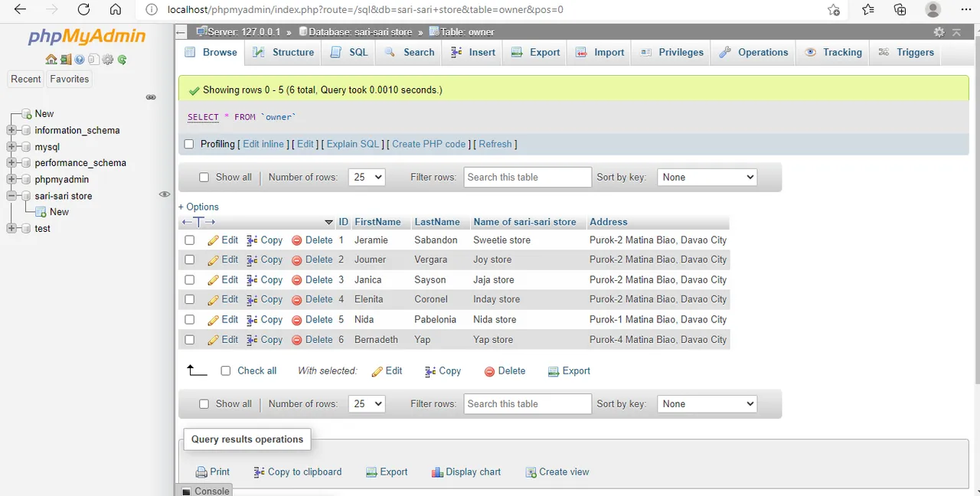Image resolution: width=980 pixels, height=496 pixels.
Task: Open navigation panel settings gear icon
Action: (108, 60)
